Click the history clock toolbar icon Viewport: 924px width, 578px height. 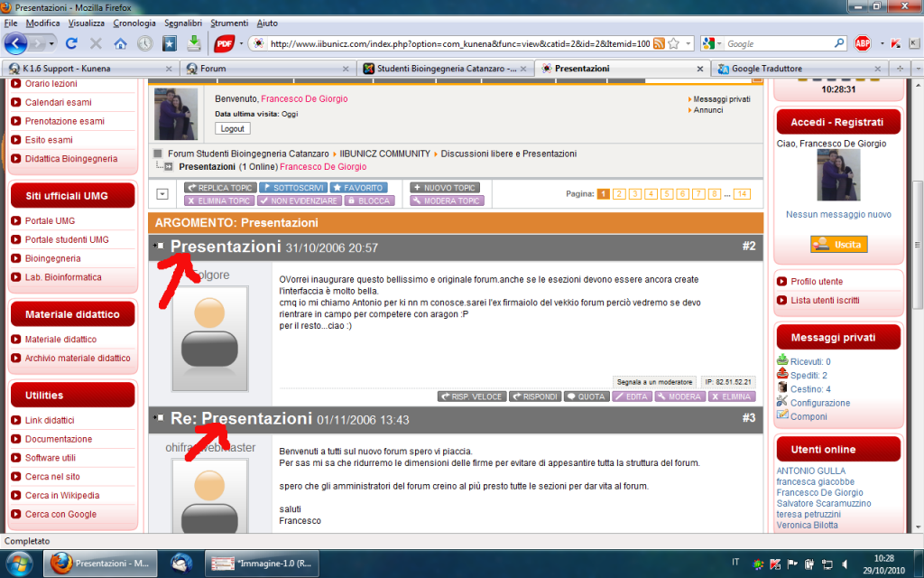point(144,43)
